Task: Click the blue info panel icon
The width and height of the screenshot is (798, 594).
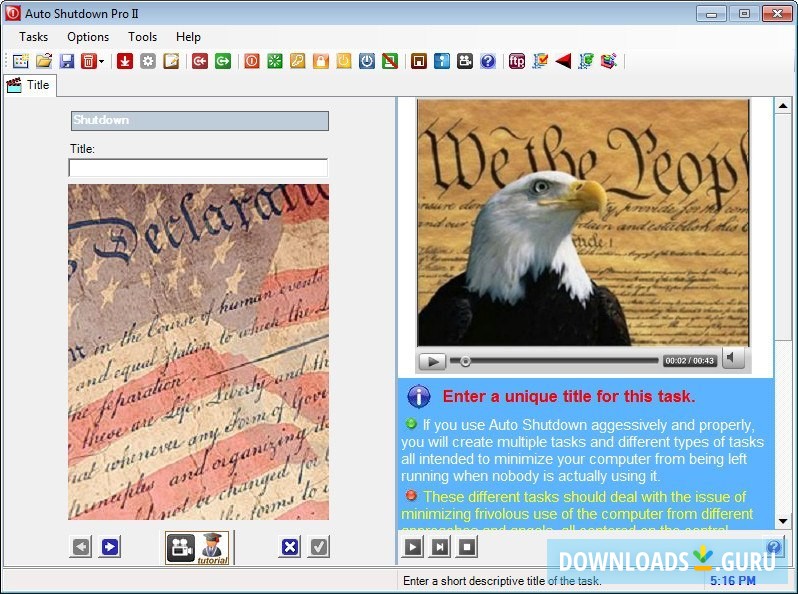Action: (441, 62)
